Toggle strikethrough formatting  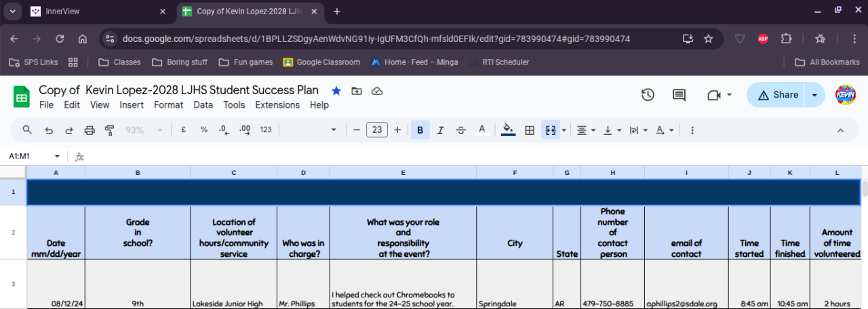tap(461, 130)
